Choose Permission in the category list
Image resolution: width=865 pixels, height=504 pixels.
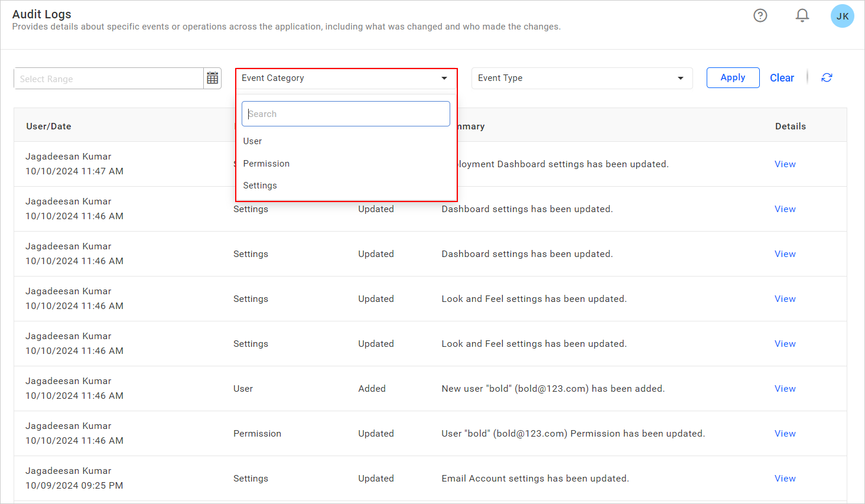[266, 164]
